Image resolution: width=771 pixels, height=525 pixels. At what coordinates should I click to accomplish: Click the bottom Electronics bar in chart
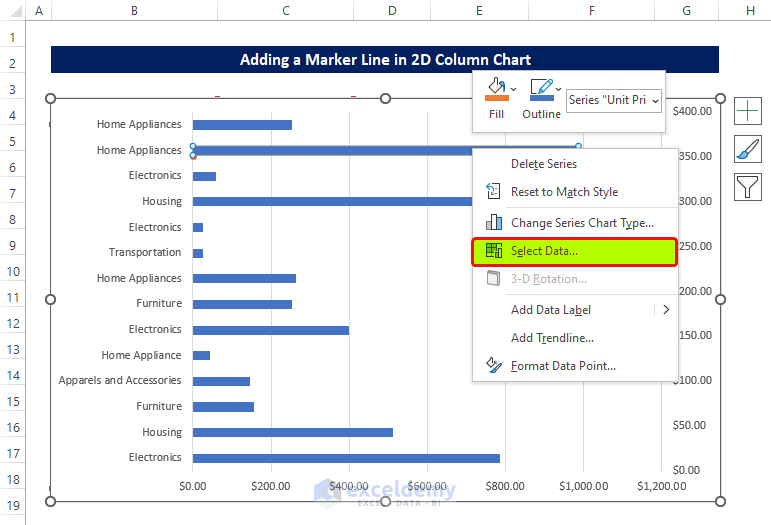[x=345, y=458]
